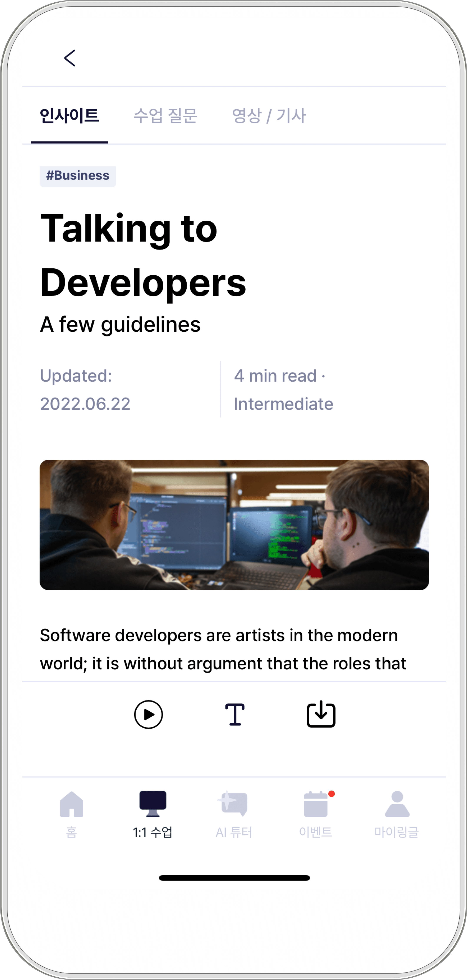This screenshot has width=467, height=980.
Task: Tap the Updated 2022.06.22 date text
Action: (85, 389)
